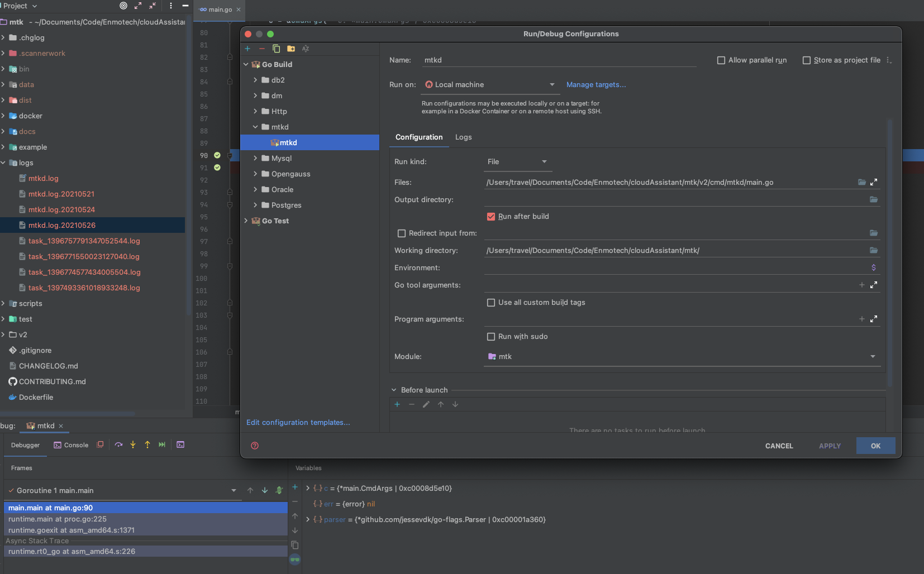The width and height of the screenshot is (924, 574).
Task: Enable Run with sudo
Action: pos(491,336)
